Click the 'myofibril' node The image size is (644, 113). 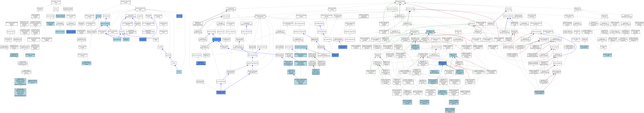click(160, 47)
